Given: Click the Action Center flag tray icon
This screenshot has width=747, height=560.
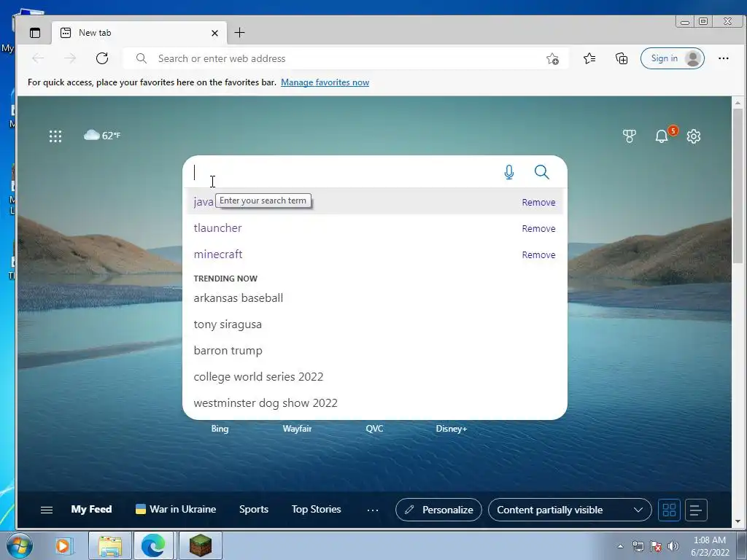Looking at the screenshot, I should 656,546.
